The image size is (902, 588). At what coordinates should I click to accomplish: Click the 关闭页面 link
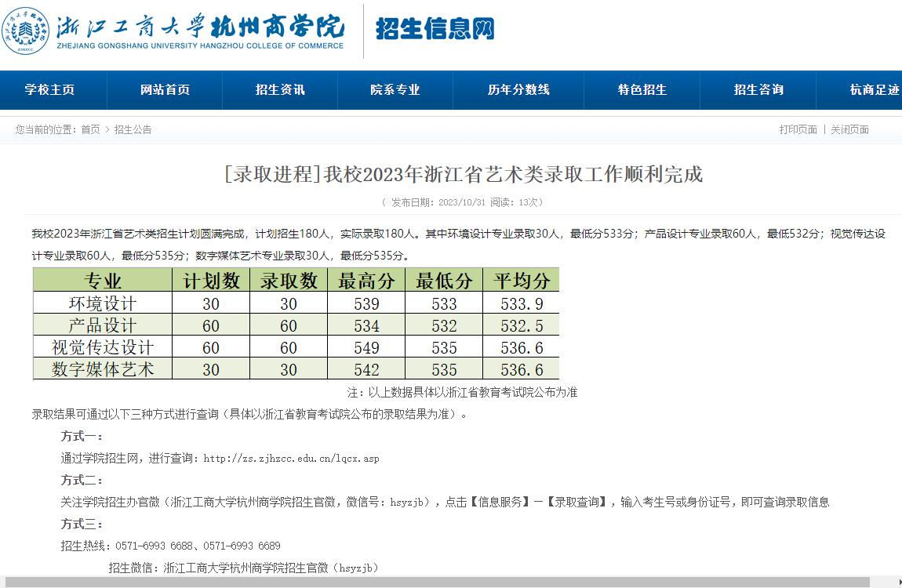click(x=849, y=129)
